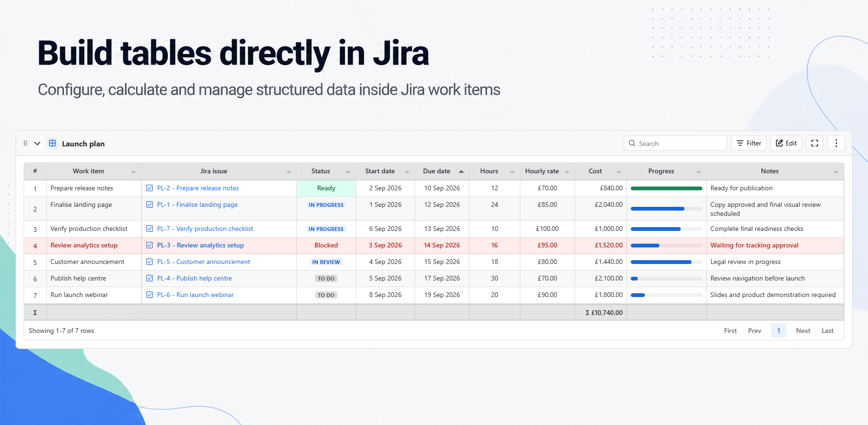
Task: Click the Ready status cell
Action: tap(326, 188)
